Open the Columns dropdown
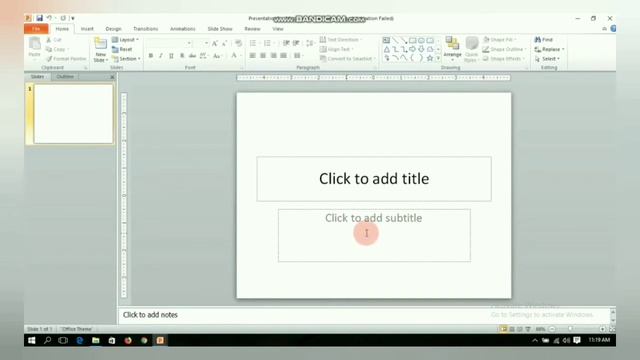Image resolution: width=640 pixels, height=360 pixels. click(x=298, y=56)
